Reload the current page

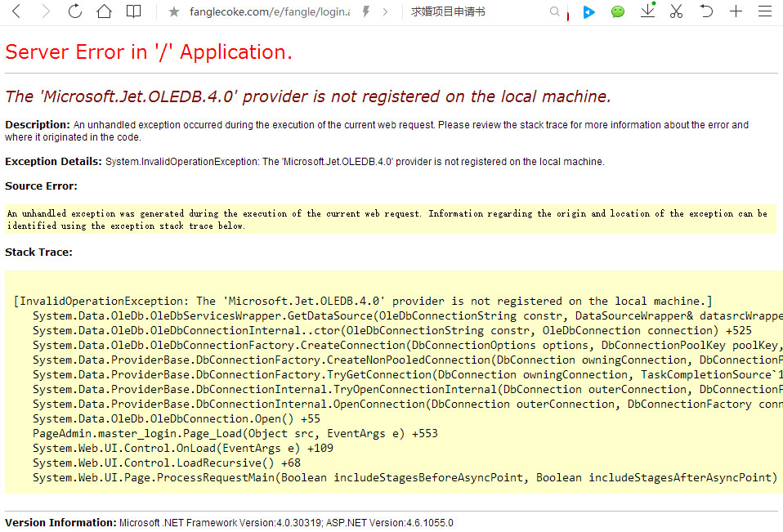(74, 11)
